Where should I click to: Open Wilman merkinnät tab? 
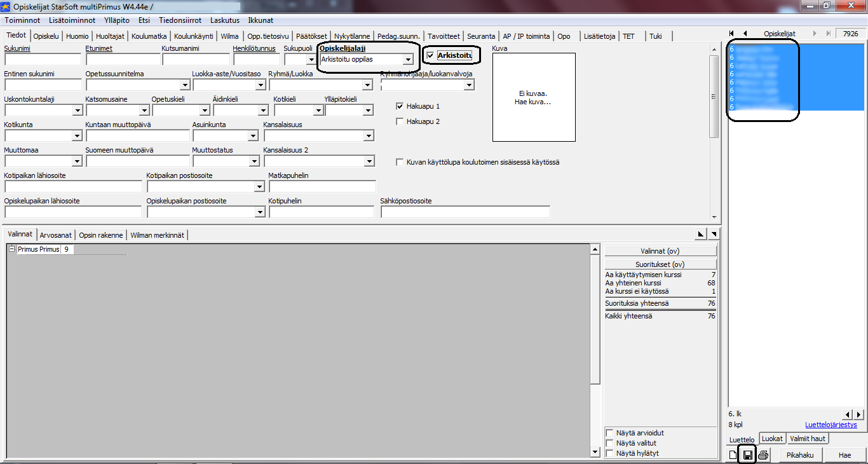click(x=157, y=235)
